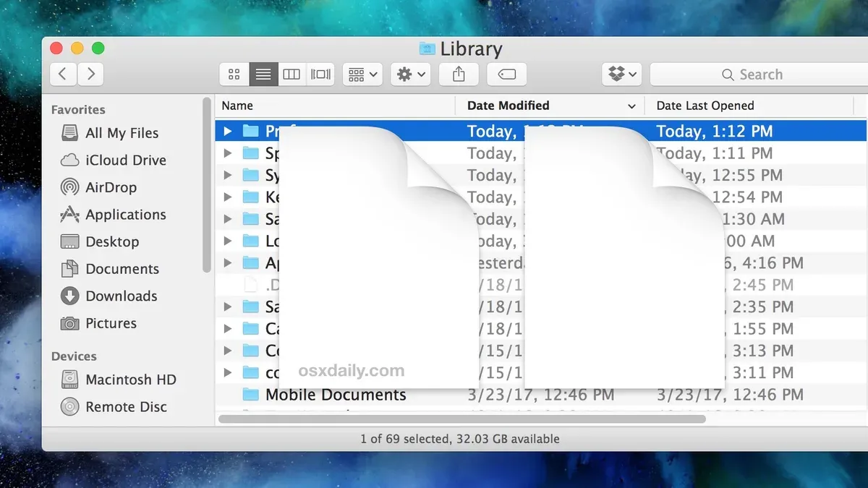Open AirDrop in sidebar
Screen dimensions: 868x488
click(98, 187)
